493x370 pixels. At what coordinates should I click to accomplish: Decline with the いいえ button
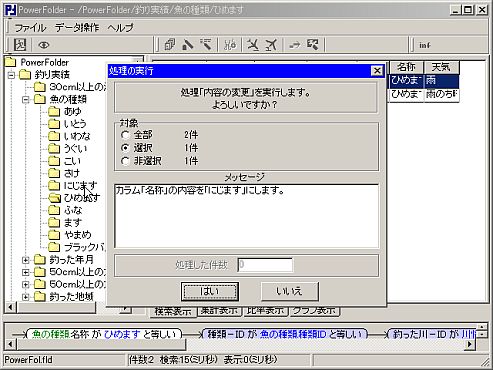[x=289, y=292]
